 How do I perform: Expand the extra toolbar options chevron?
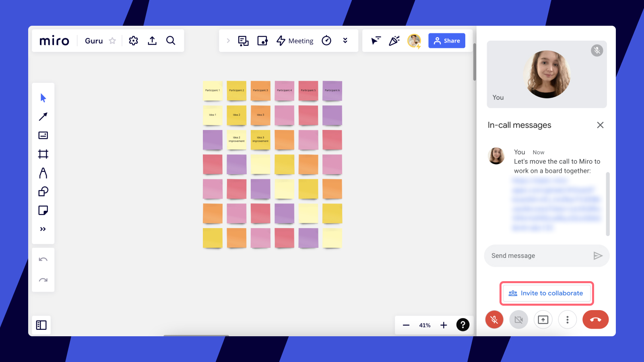point(345,41)
